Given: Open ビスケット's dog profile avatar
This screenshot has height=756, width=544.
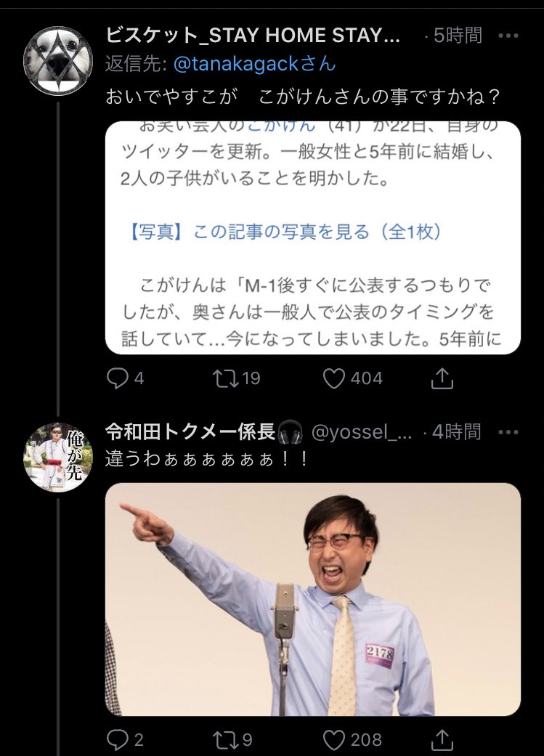Looking at the screenshot, I should 58,61.
